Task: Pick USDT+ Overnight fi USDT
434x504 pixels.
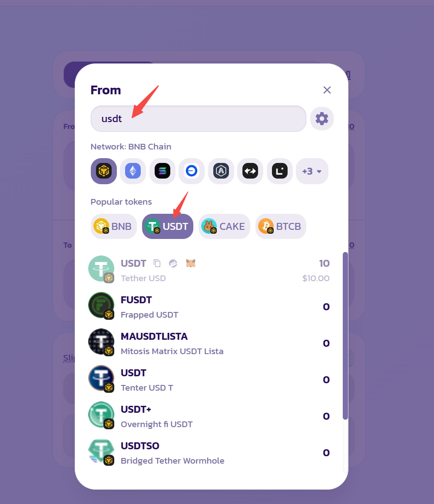Action: [209, 416]
